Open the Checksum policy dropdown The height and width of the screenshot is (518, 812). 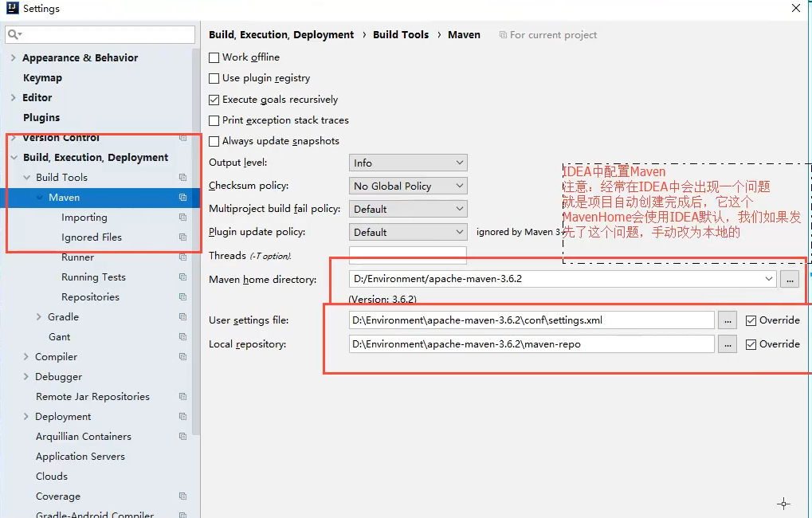click(x=408, y=186)
